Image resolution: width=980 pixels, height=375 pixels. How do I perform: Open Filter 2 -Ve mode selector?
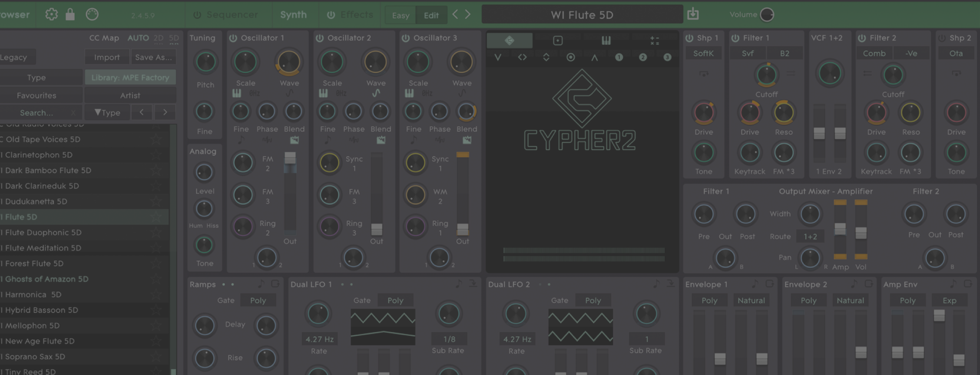911,53
